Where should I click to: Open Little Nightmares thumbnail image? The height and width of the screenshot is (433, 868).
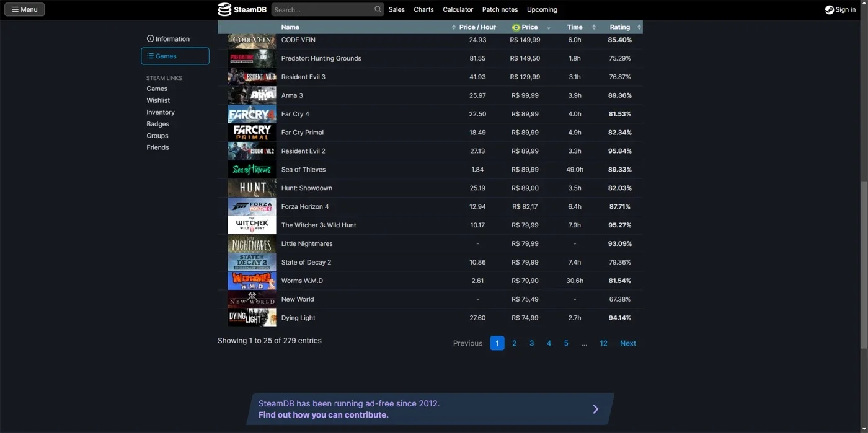[252, 244]
